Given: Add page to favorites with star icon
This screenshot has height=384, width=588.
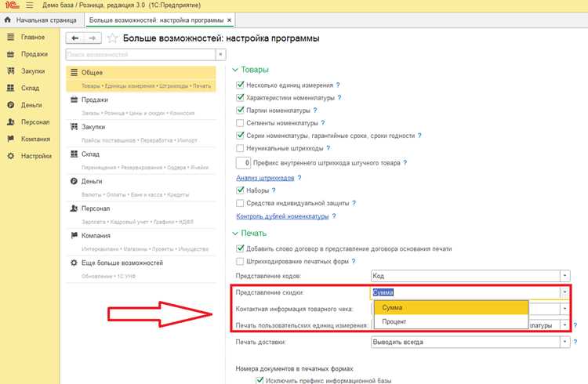Looking at the screenshot, I should point(112,38).
